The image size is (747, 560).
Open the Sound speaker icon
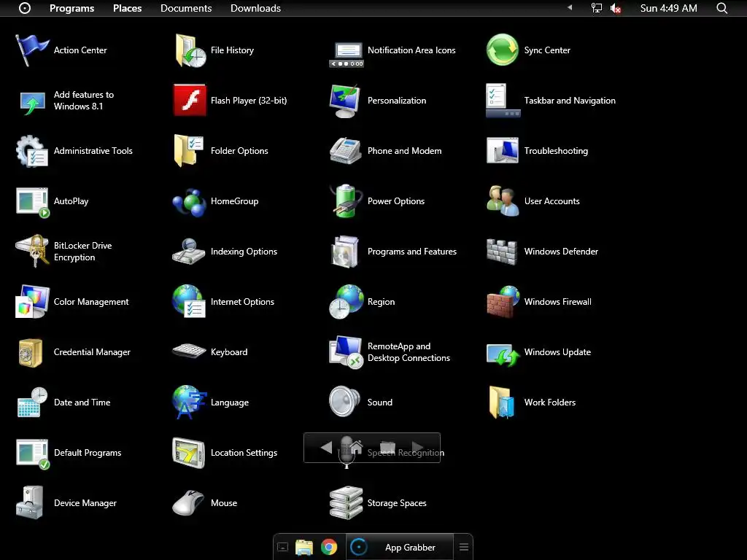pyautogui.click(x=344, y=402)
